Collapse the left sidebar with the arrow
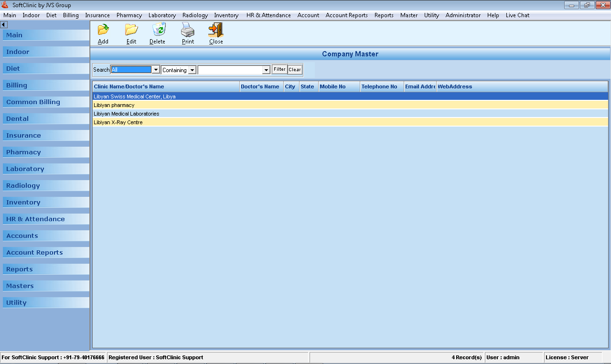 coord(4,24)
